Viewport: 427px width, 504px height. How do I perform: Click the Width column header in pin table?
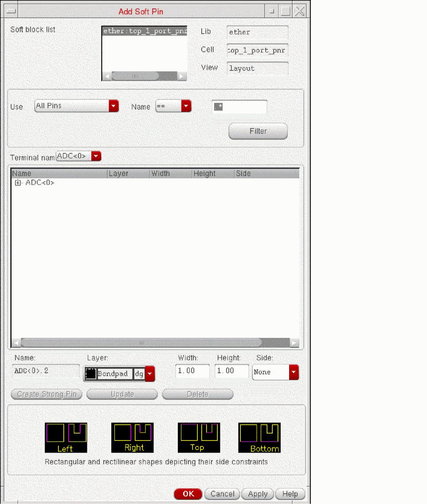pyautogui.click(x=171, y=173)
